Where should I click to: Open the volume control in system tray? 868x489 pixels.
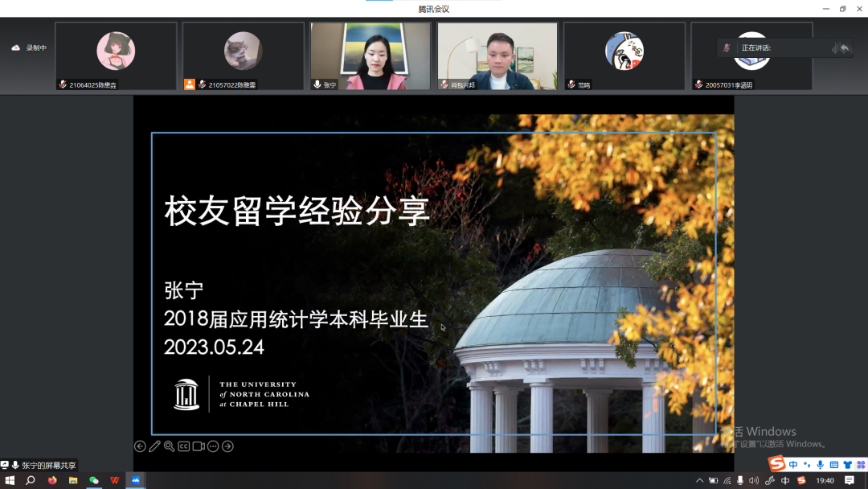coord(753,481)
